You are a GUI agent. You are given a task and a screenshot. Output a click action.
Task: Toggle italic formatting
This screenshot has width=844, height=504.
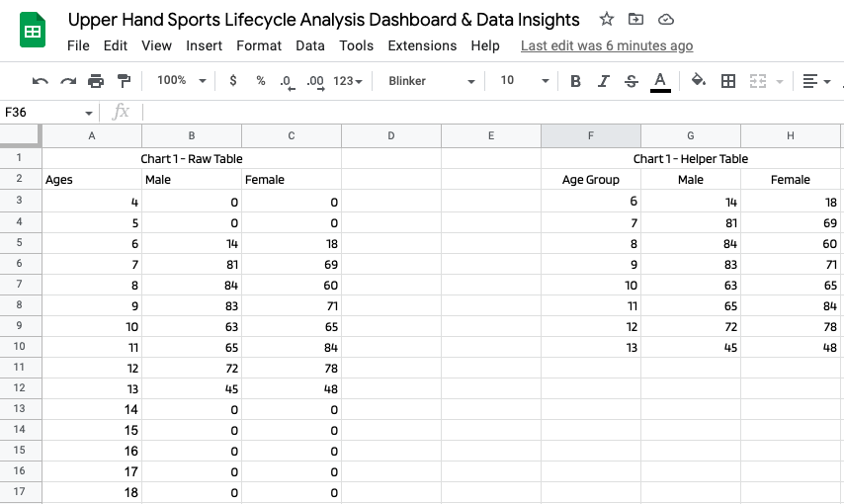click(604, 81)
